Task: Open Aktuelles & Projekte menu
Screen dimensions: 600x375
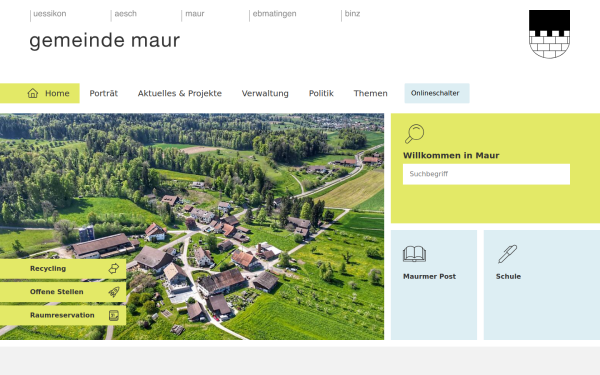Action: click(180, 93)
